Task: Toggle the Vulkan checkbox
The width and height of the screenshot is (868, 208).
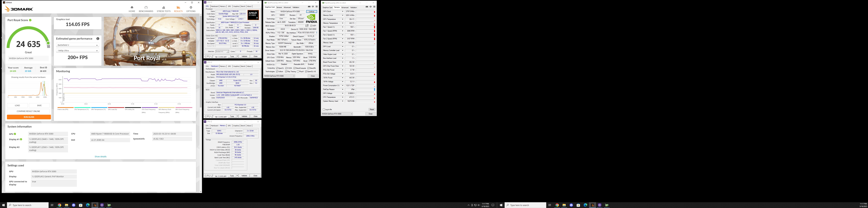Action: pyautogui.click(x=277, y=71)
